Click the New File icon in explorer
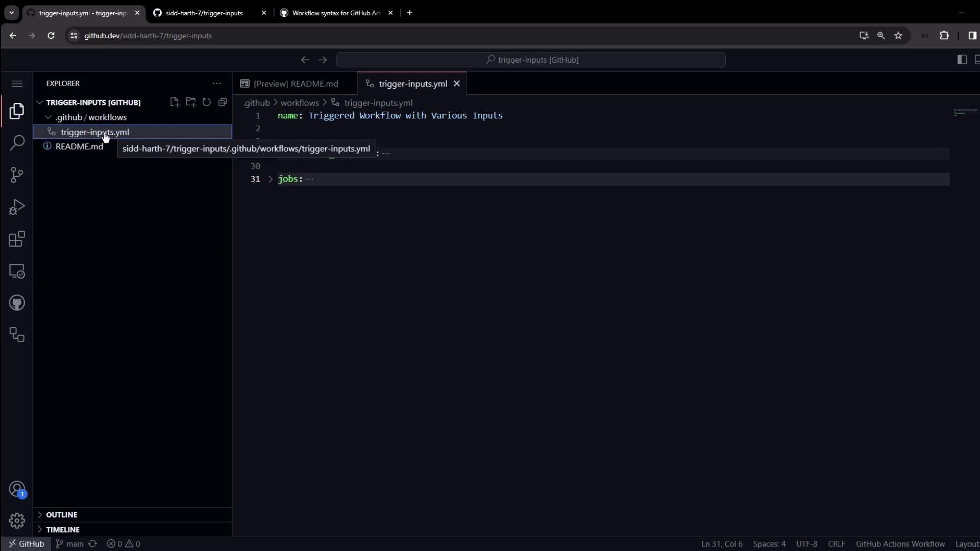Screen dimensions: 980x551 coord(175,102)
